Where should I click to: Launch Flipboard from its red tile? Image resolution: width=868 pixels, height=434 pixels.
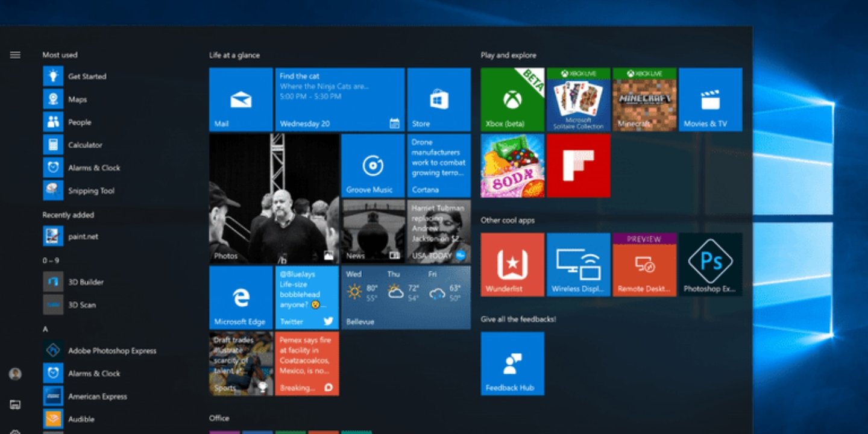[579, 165]
